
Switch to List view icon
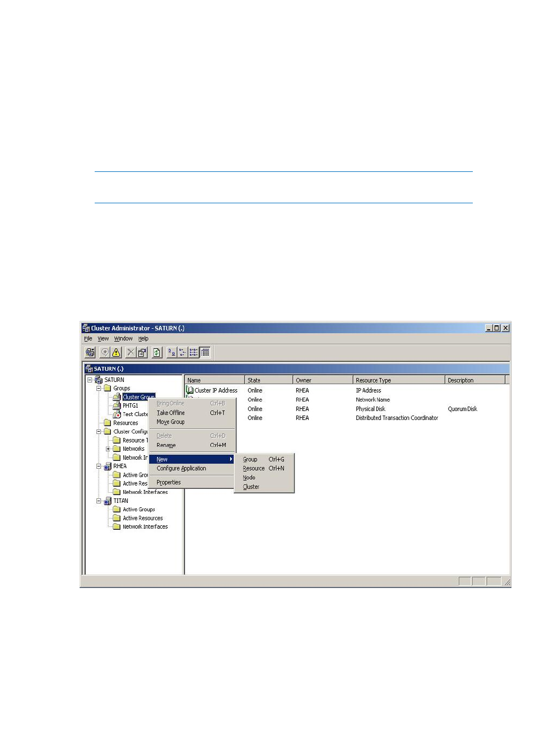[x=194, y=352]
